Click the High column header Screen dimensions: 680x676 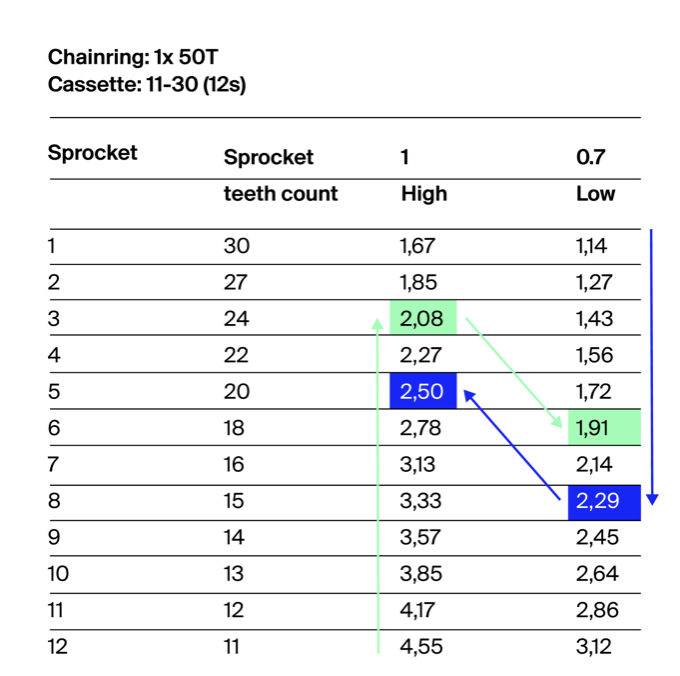click(424, 193)
